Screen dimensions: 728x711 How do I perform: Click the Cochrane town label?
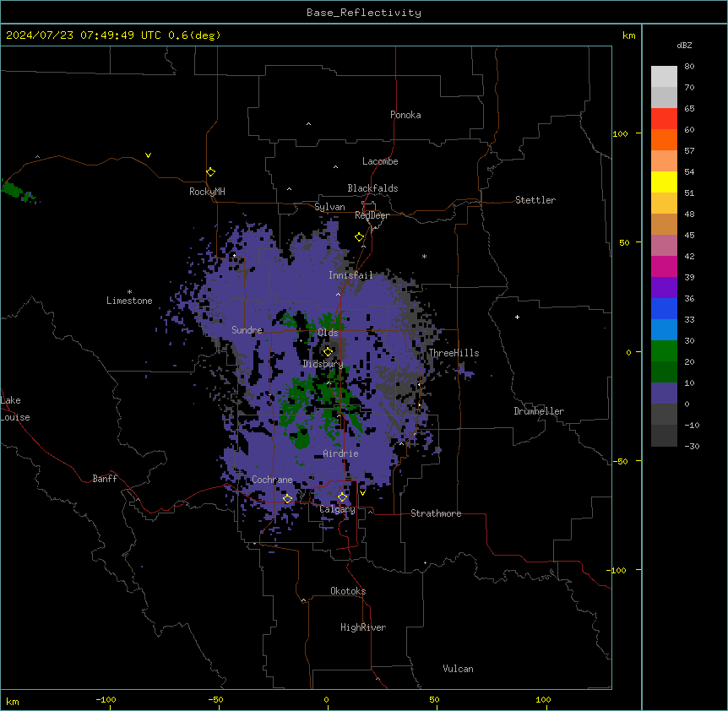click(x=272, y=480)
